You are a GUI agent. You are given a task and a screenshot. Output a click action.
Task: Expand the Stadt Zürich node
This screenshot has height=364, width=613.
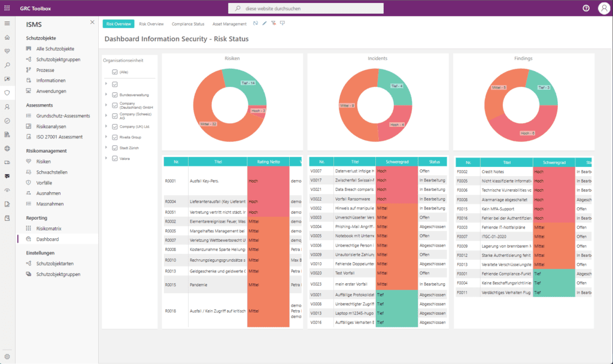tap(106, 147)
